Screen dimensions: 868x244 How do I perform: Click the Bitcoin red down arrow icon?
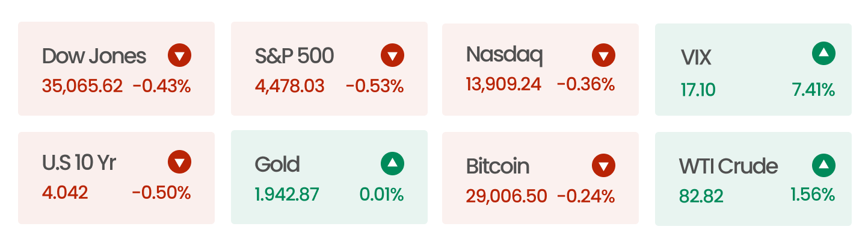tap(603, 166)
